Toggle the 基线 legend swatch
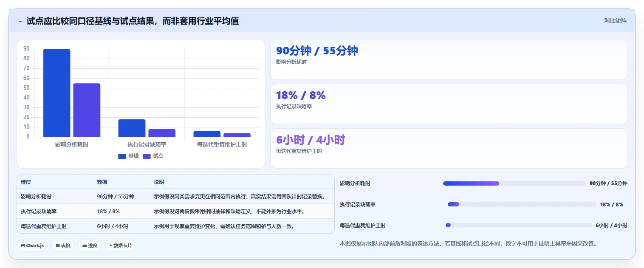This screenshot has width=644, height=268. pos(122,156)
